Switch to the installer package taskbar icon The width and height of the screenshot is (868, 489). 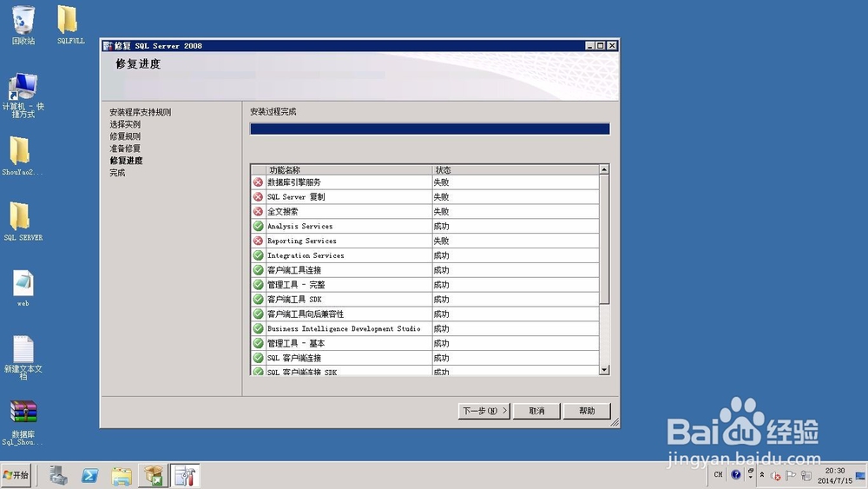(x=153, y=476)
